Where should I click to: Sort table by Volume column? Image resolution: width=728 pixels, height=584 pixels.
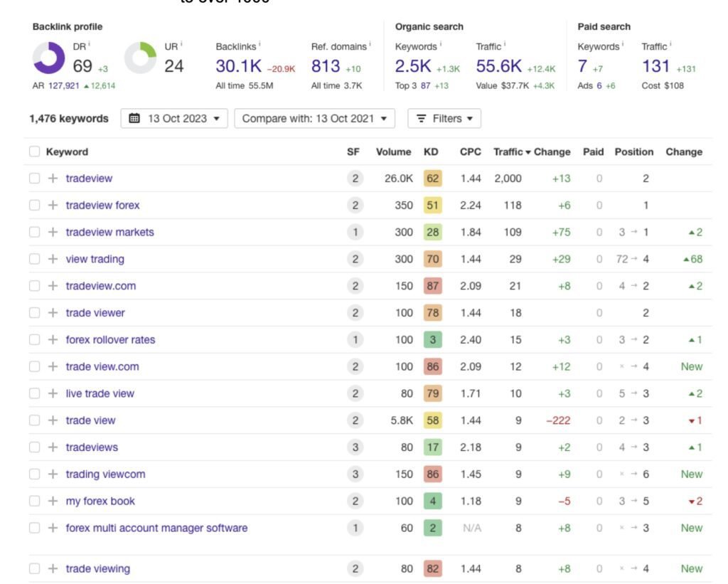393,152
